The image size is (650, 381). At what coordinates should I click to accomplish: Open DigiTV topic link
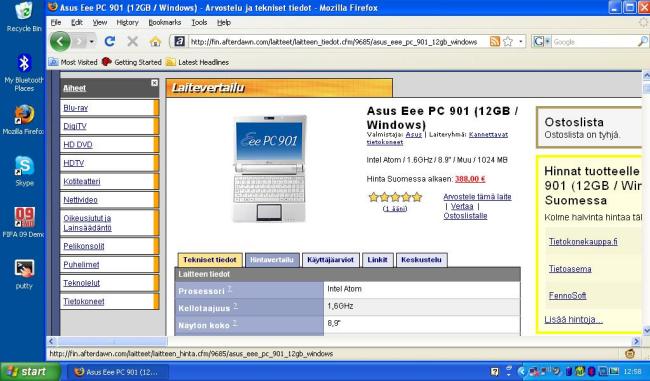[75, 126]
